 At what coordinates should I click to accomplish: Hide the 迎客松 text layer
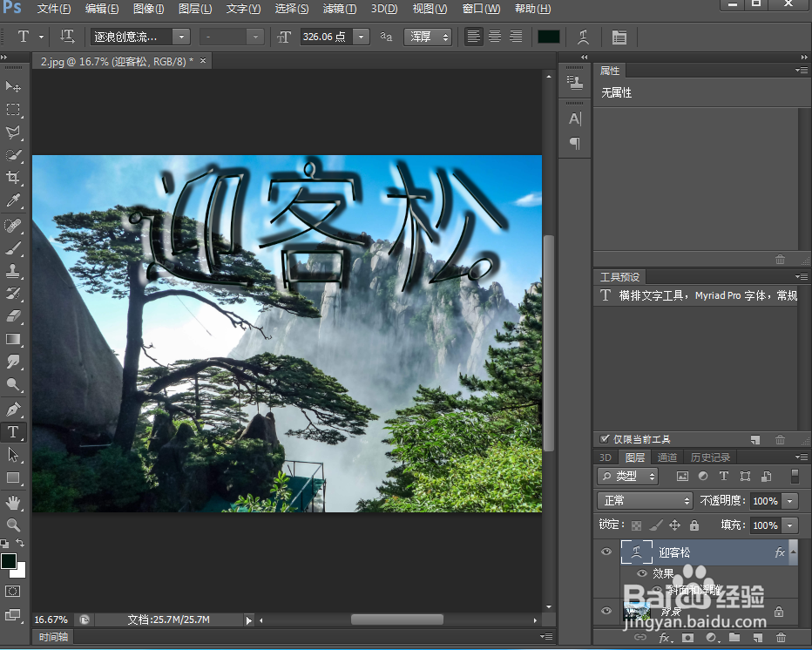click(606, 552)
